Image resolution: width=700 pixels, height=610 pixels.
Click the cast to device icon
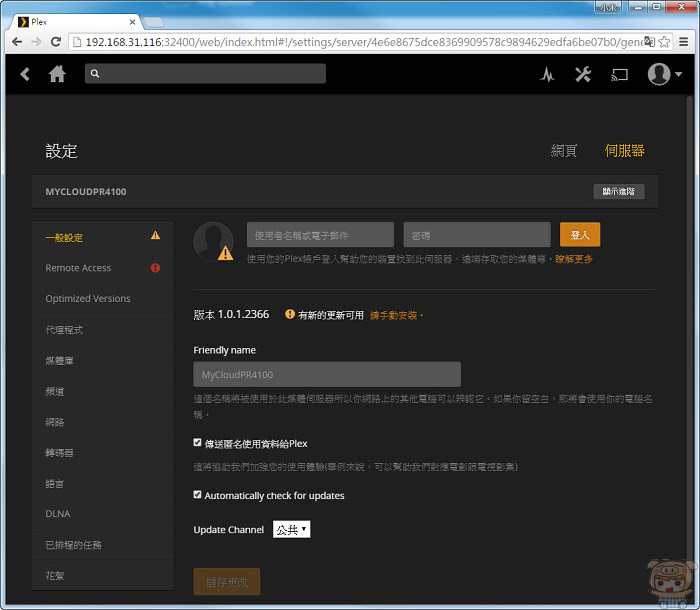(x=619, y=75)
